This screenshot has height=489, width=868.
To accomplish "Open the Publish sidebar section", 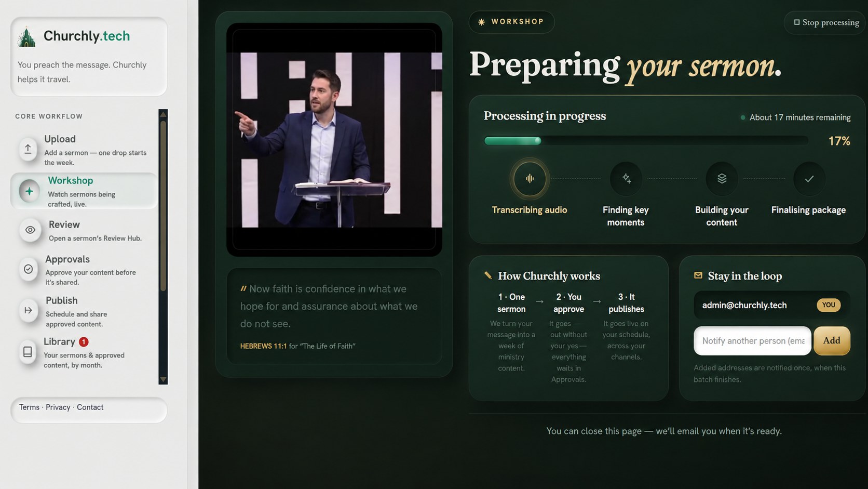I will 84,311.
